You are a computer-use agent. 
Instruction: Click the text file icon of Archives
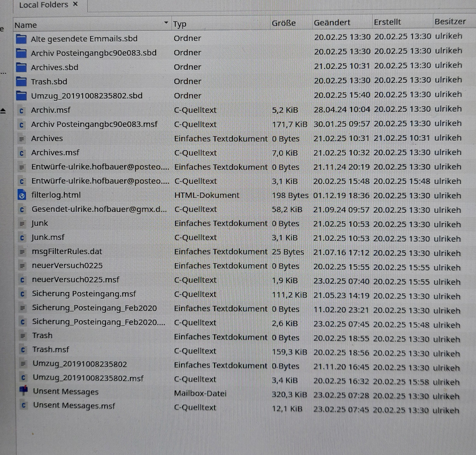click(x=22, y=139)
